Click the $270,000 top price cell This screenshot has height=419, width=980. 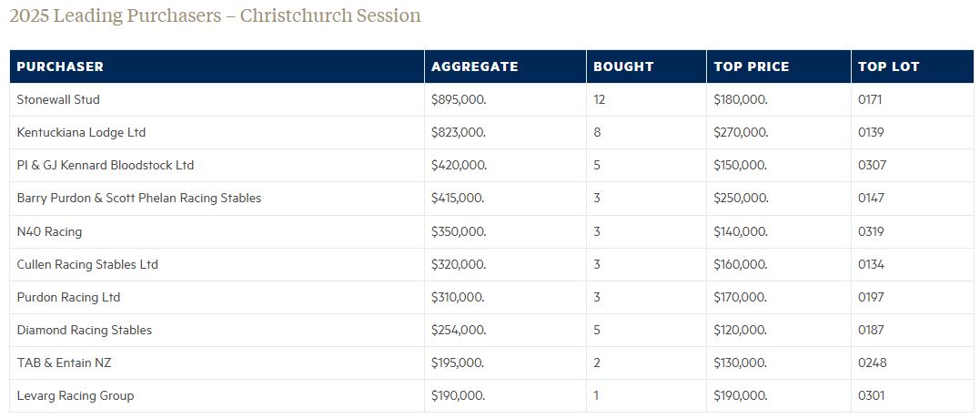coord(741,132)
